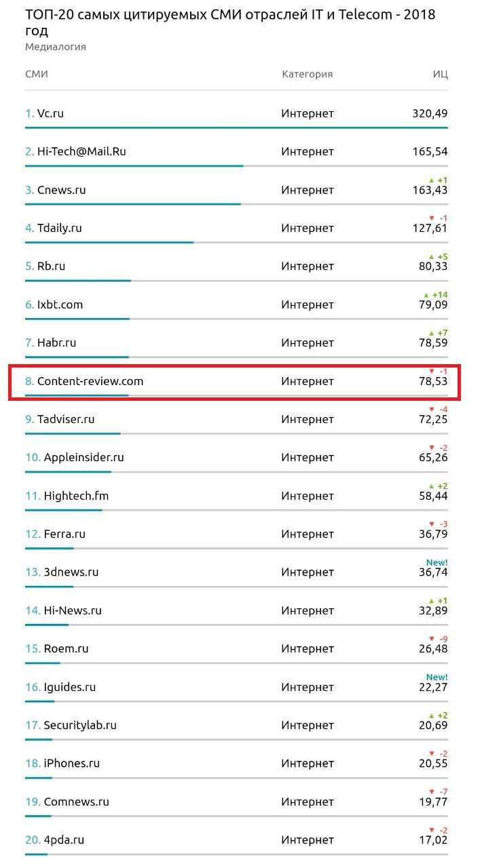Viewport: 484px width, 868px height.
Task: Click the Категория column header
Action: [x=307, y=74]
